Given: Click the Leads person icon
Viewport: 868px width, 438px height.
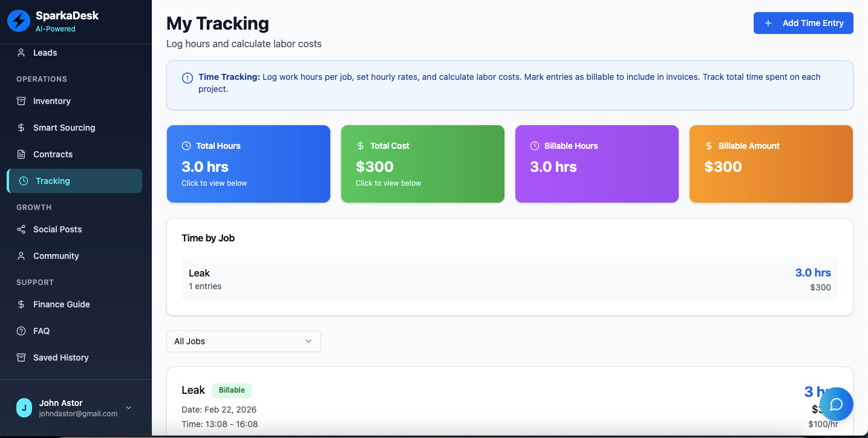Looking at the screenshot, I should click(21, 53).
